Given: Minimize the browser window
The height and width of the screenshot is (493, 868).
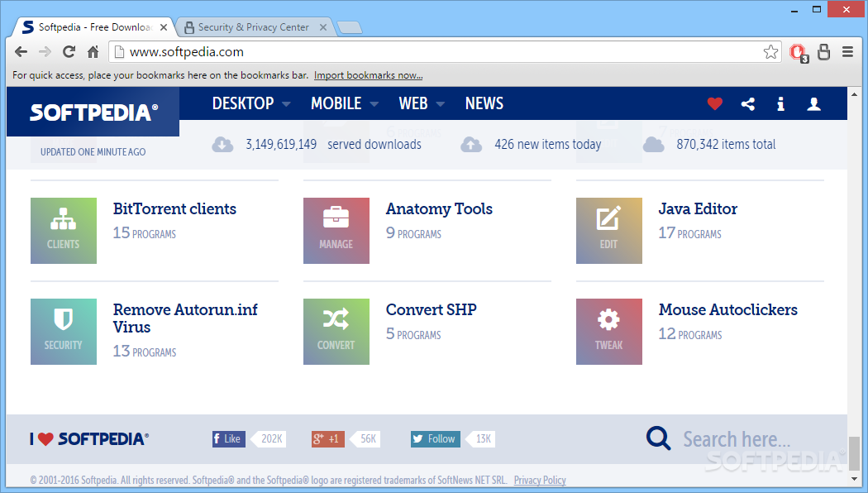Looking at the screenshot, I should (794, 10).
